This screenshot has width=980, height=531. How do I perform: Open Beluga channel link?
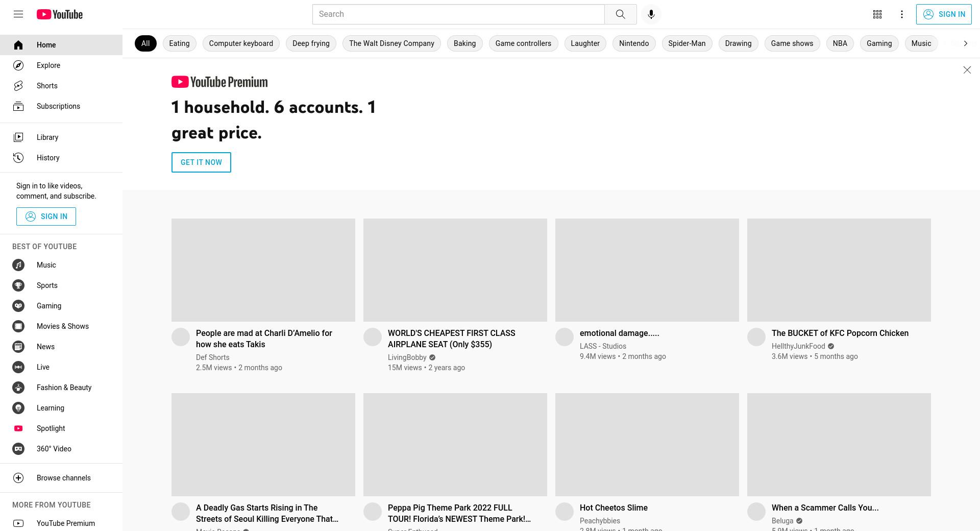coord(782,521)
